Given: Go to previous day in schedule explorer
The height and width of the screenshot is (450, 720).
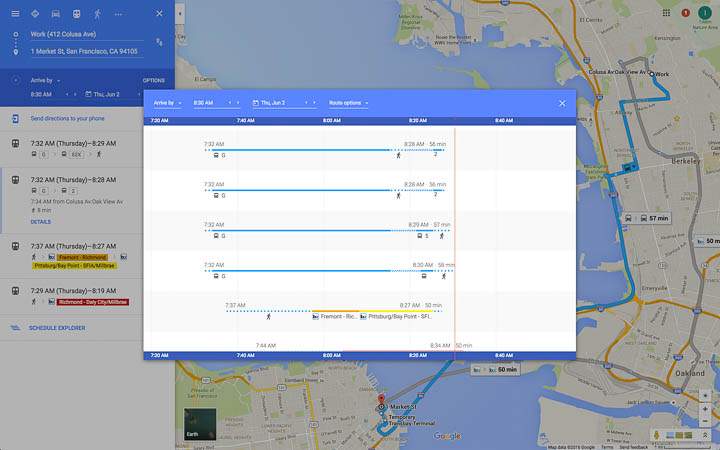Looking at the screenshot, I should [306, 103].
